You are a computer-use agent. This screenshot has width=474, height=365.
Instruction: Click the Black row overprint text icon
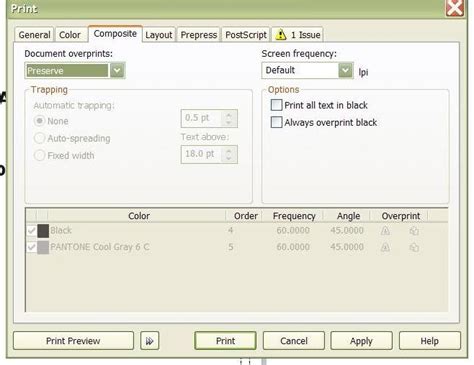pyautogui.click(x=385, y=231)
